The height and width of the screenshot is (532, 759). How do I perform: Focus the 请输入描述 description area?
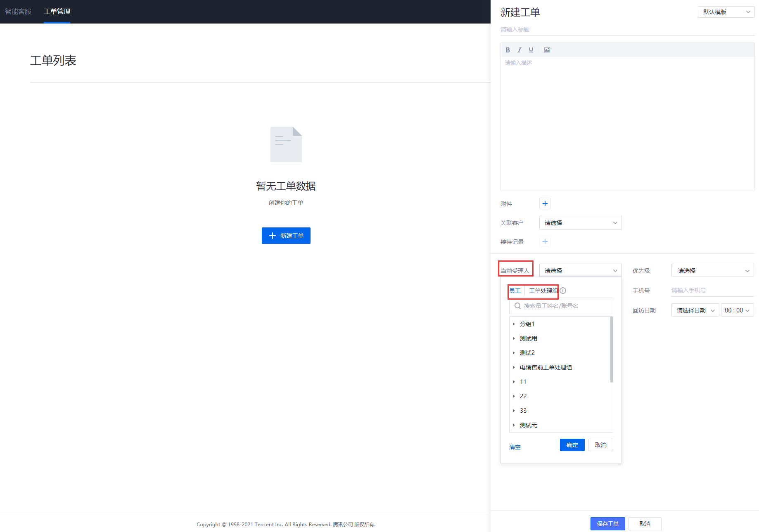coord(627,123)
